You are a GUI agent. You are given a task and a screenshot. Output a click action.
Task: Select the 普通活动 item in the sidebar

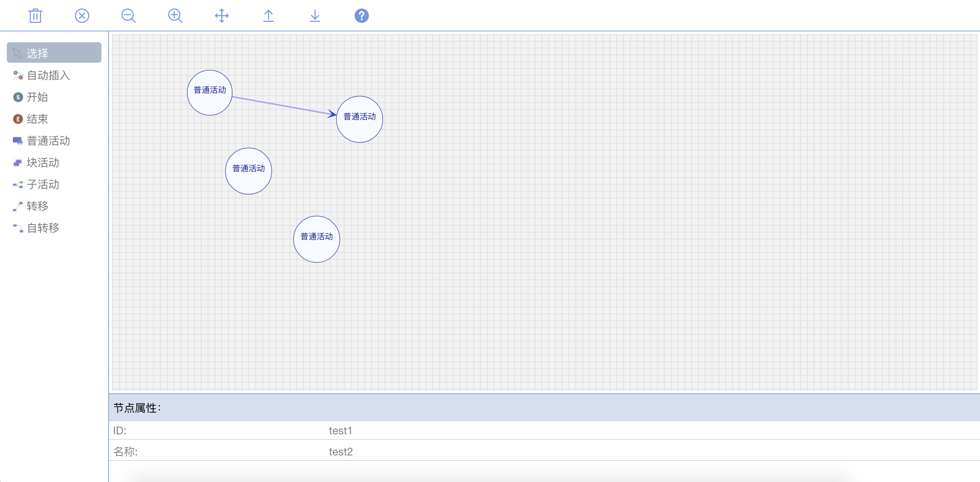(48, 141)
